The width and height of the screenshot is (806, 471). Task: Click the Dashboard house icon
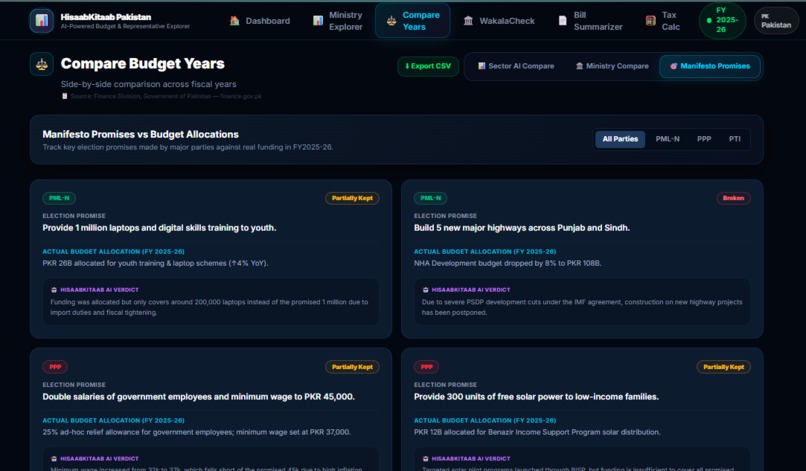pyautogui.click(x=234, y=21)
